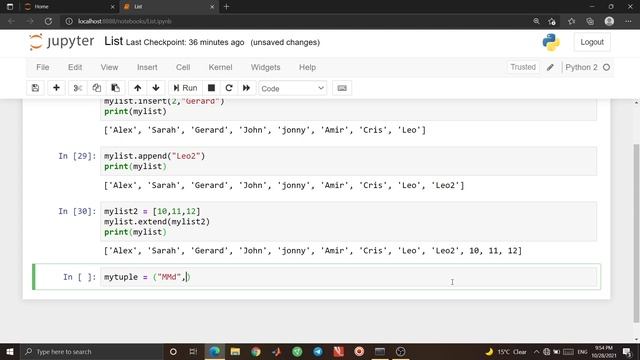This screenshot has height=360, width=640.
Task: Move selected cell up arrow
Action: click(138, 88)
